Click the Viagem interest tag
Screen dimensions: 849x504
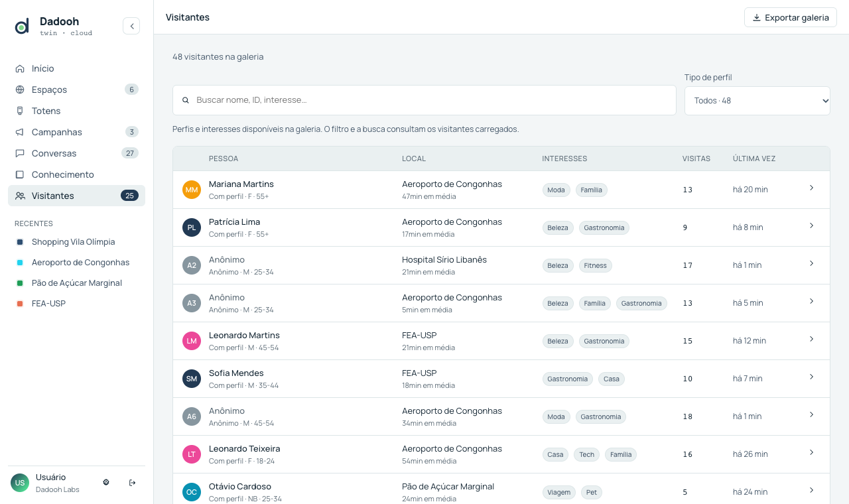[559, 493]
